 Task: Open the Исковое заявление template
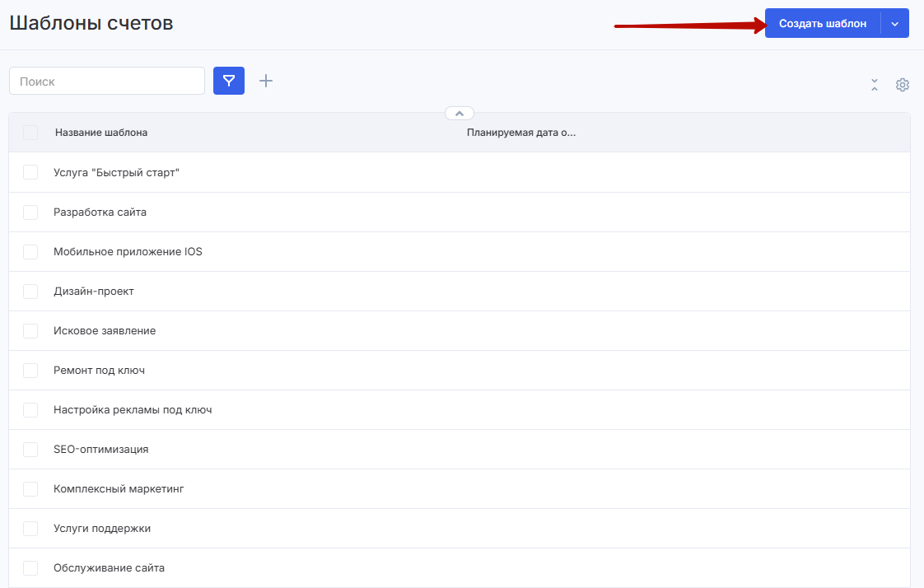105,331
